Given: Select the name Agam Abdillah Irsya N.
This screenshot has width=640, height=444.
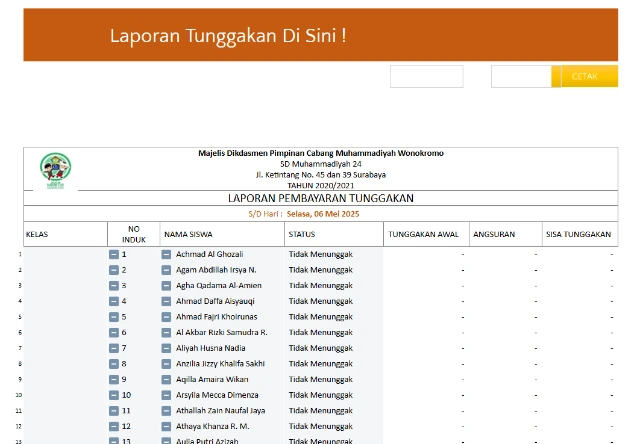Looking at the screenshot, I should point(216,270).
